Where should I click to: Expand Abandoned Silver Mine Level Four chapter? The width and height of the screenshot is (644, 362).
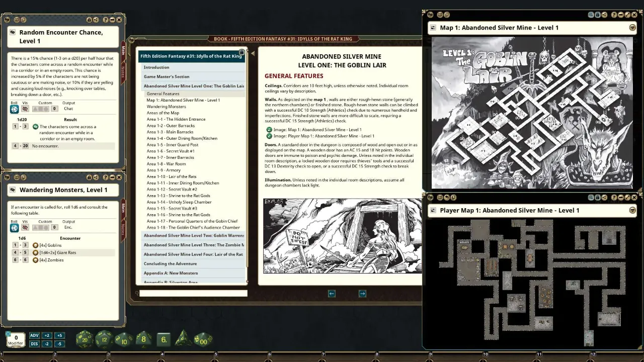194,254
